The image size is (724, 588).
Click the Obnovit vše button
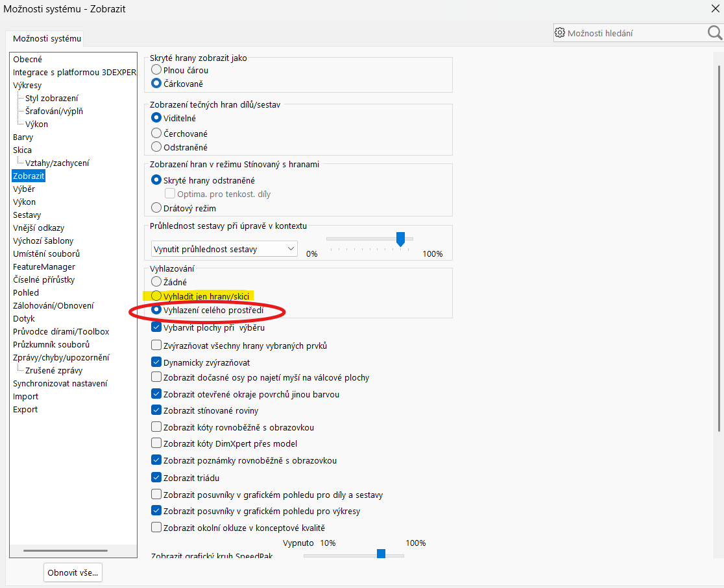point(73,572)
